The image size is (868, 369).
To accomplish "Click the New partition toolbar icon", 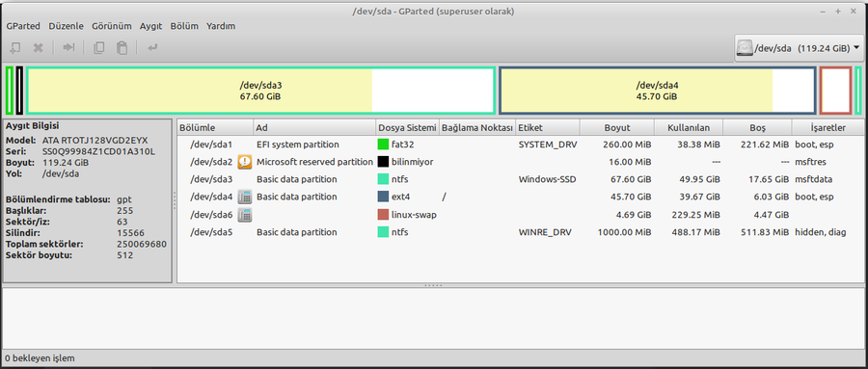I will [15, 48].
